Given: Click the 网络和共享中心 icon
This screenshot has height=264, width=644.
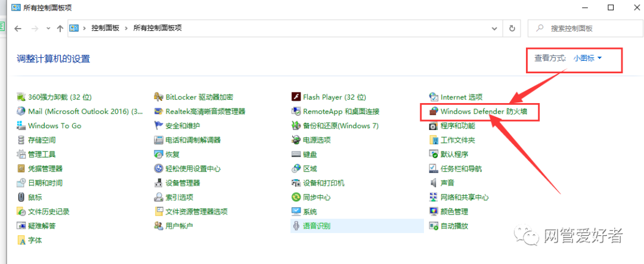Looking at the screenshot, I should point(434,197).
